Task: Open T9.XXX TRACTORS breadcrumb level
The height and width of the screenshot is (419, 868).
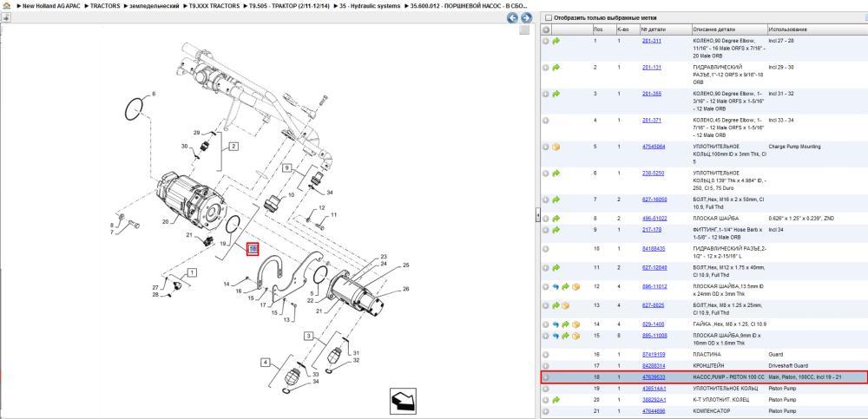Action: (x=214, y=5)
